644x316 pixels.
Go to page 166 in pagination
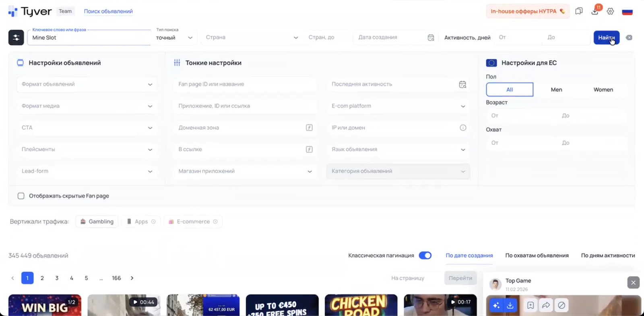(116, 278)
